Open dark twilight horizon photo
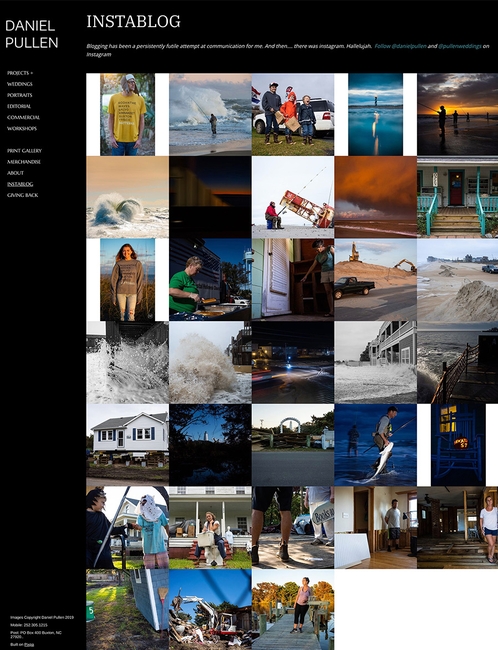Viewport: 498px width, 650px height. point(210,197)
